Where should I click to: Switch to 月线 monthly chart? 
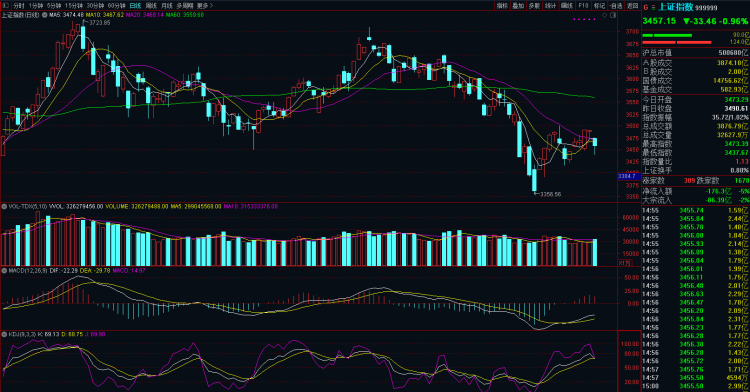pyautogui.click(x=166, y=6)
